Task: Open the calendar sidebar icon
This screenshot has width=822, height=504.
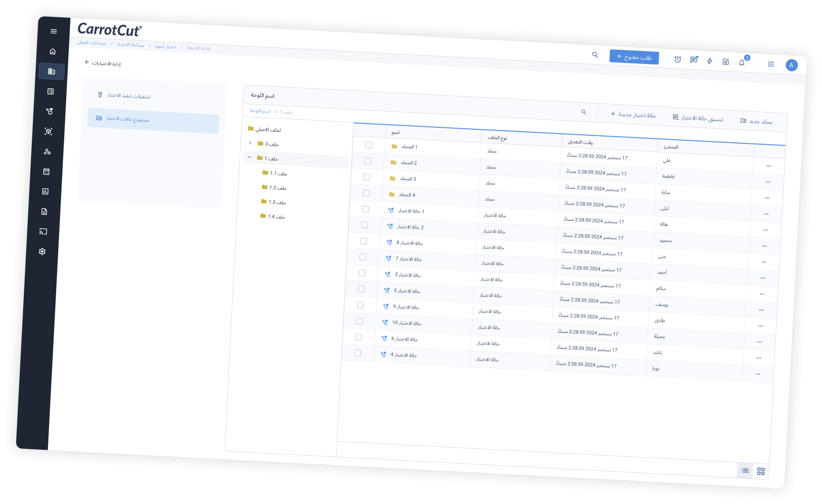Action: point(47,172)
